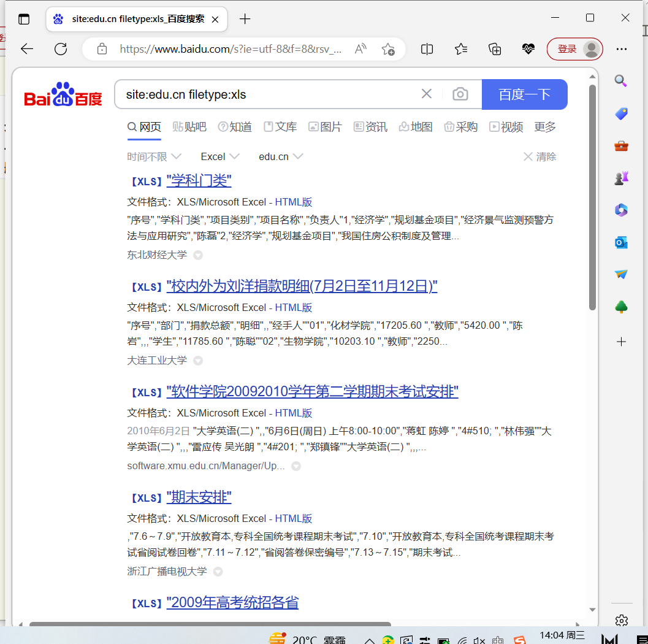This screenshot has width=648, height=644.
Task: Open the Favorites list icon
Action: [461, 49]
